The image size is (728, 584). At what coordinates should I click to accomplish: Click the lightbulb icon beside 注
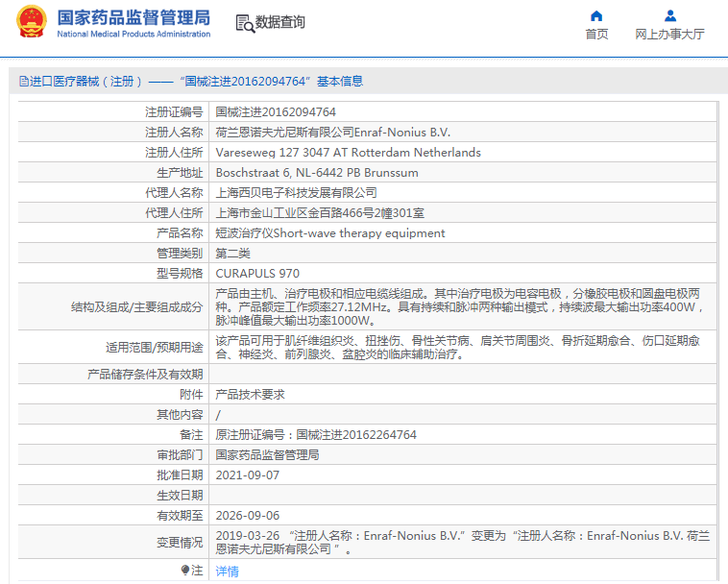[x=186, y=571]
